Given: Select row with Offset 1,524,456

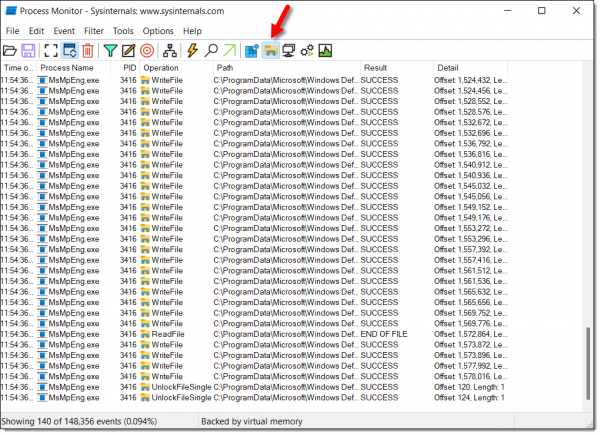Looking at the screenshot, I should pos(254,91).
